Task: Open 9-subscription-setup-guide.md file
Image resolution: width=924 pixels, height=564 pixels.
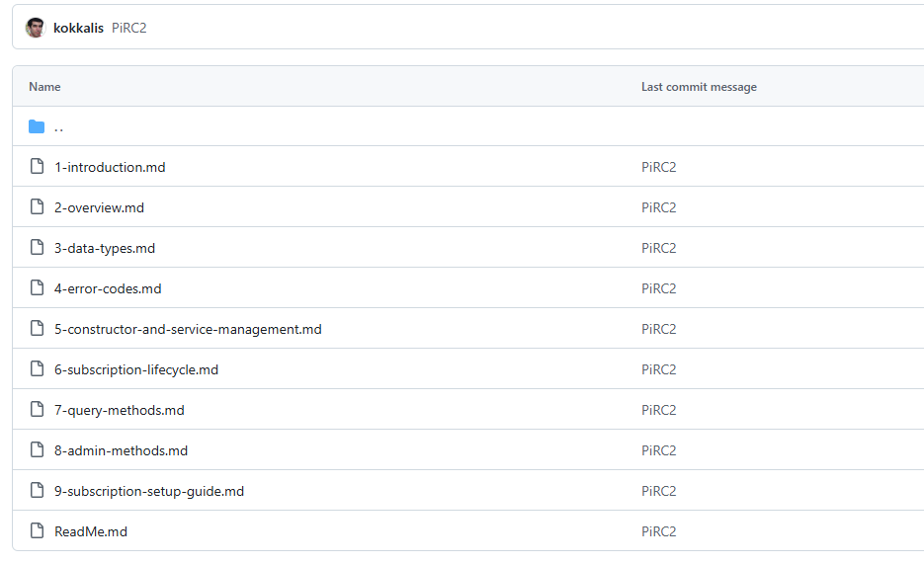Action: (149, 491)
